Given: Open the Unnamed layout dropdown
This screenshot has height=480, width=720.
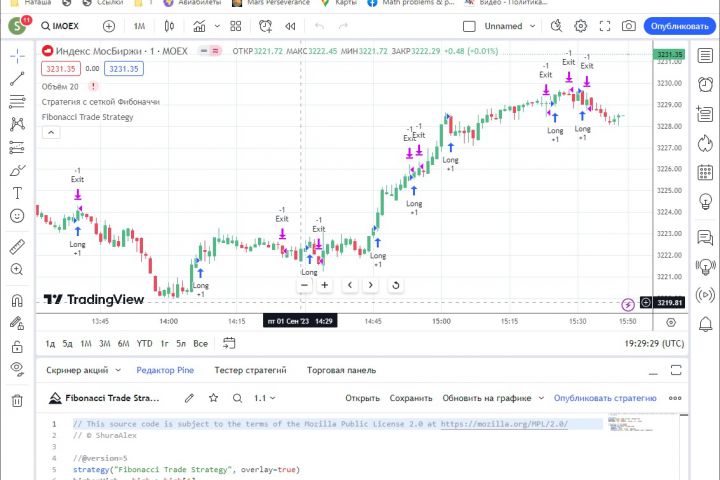Looking at the screenshot, I should click(x=510, y=26).
